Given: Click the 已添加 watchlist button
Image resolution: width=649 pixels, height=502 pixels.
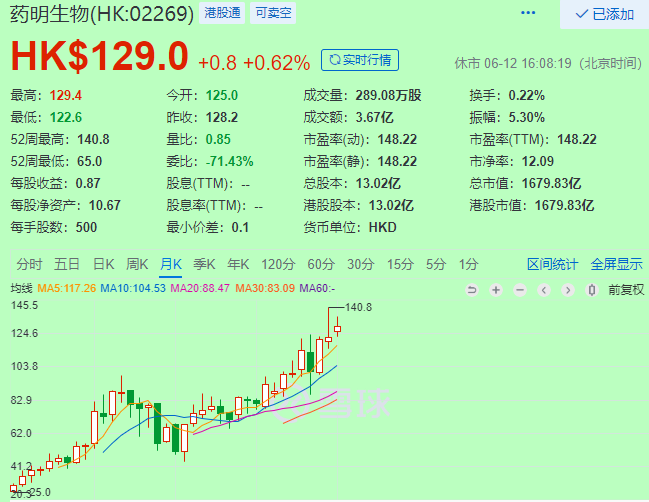Looking at the screenshot, I should click(x=604, y=14).
